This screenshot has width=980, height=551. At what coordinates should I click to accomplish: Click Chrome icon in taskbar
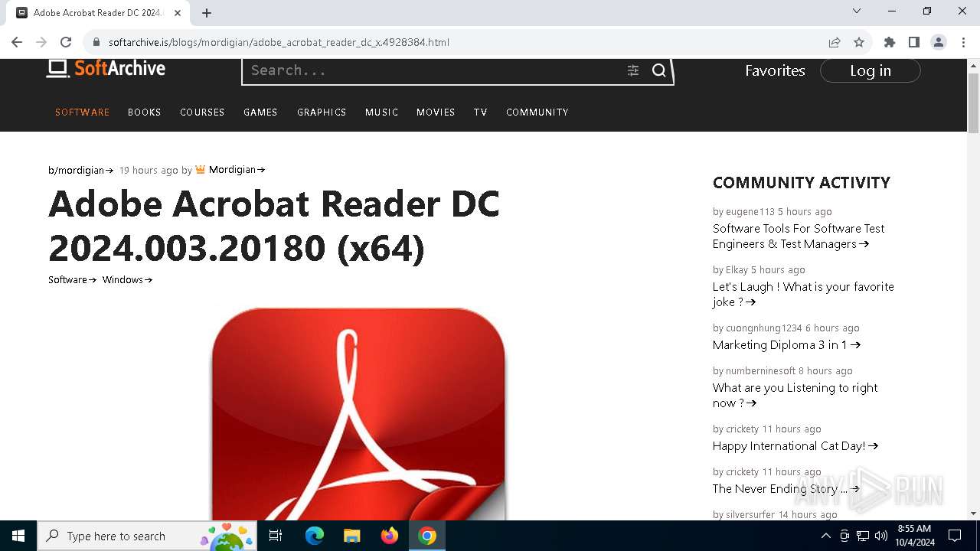(x=427, y=536)
